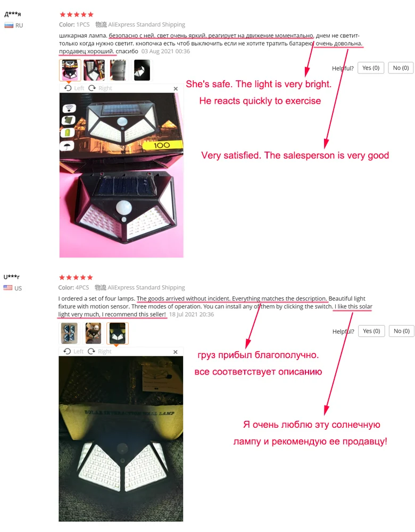Open the fourth dark thumbnail in the Russian review
The height and width of the screenshot is (532, 415).
[x=142, y=70]
